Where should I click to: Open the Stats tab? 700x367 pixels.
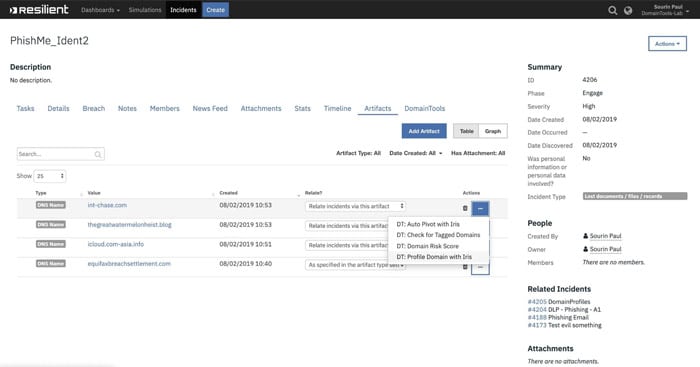tap(302, 108)
